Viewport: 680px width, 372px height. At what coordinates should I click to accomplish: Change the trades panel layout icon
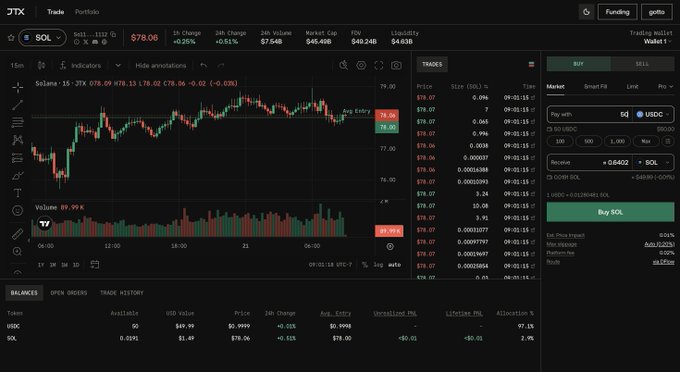(531, 65)
